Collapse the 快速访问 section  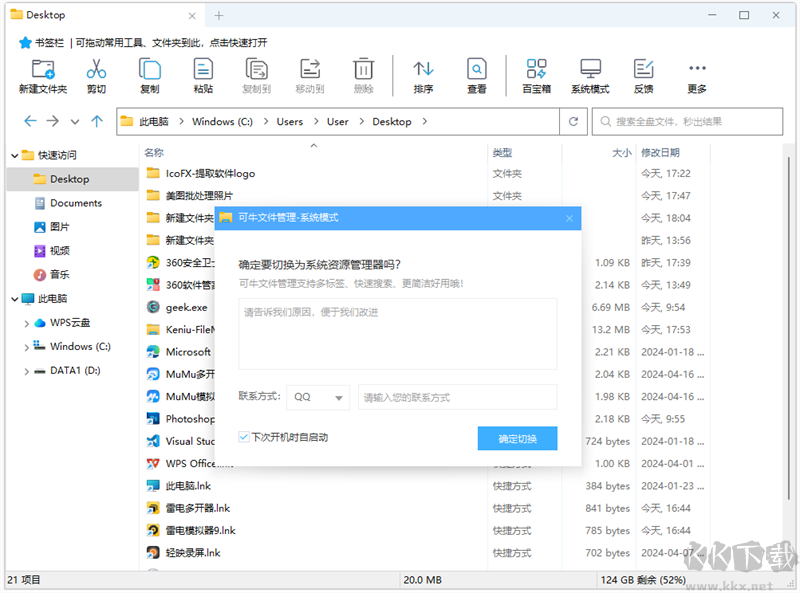tap(14, 155)
